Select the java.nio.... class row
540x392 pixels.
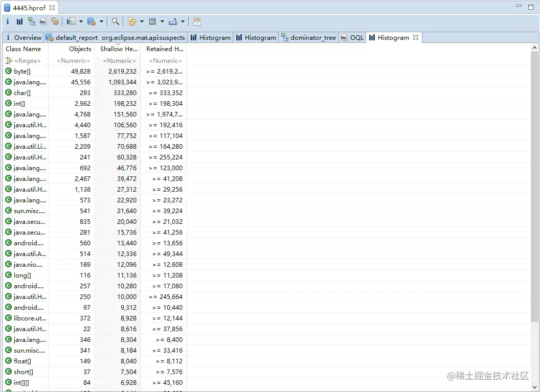click(28, 264)
